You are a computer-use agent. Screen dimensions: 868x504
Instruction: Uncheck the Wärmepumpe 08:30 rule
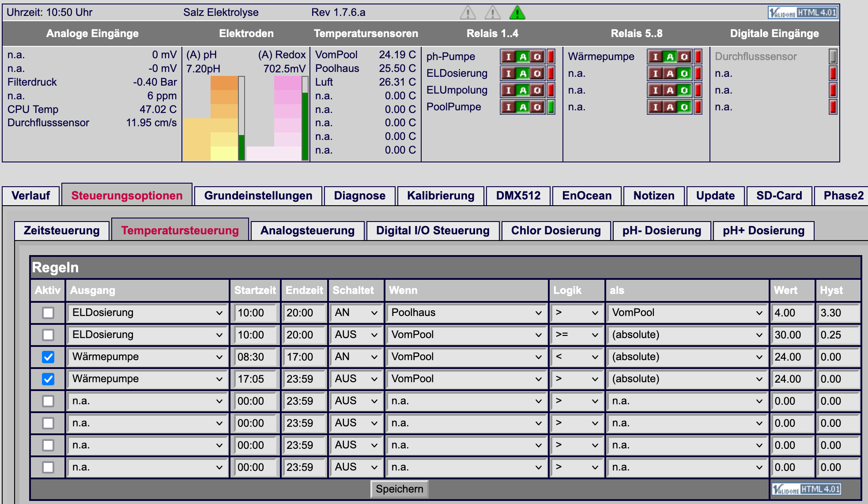pyautogui.click(x=48, y=357)
